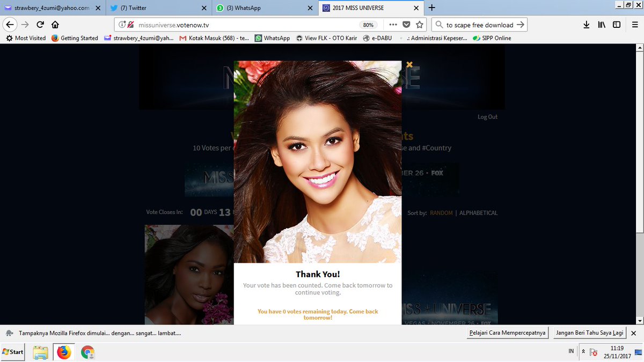Close the 2017 MISS UNIVERSE tab
The image size is (644, 362).
417,8
